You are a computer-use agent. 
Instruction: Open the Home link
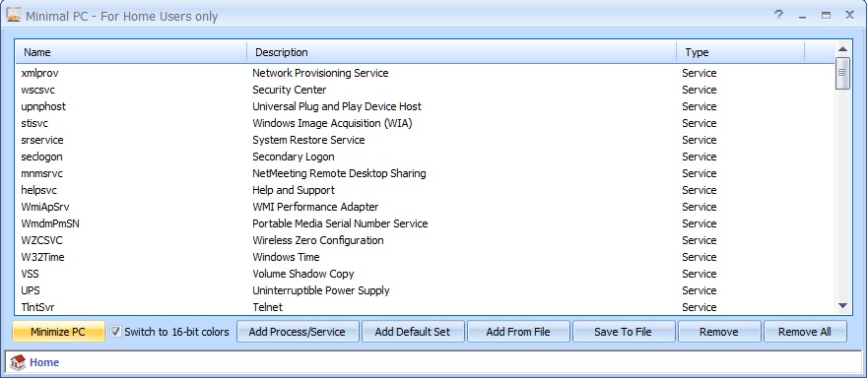click(x=44, y=362)
